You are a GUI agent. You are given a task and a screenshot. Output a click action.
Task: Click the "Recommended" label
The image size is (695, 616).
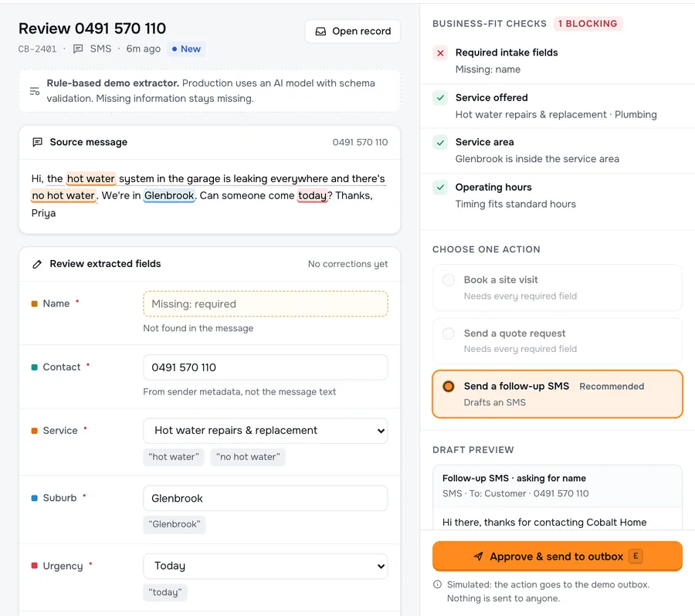(612, 387)
